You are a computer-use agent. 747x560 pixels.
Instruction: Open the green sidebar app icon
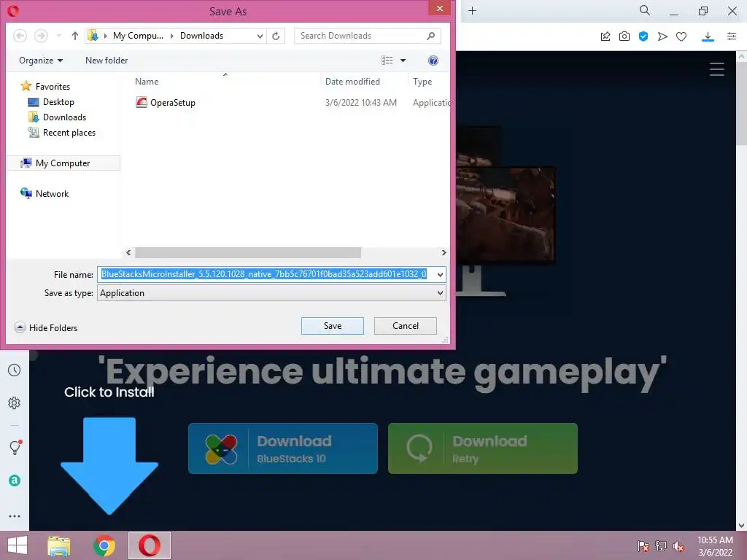[15, 481]
